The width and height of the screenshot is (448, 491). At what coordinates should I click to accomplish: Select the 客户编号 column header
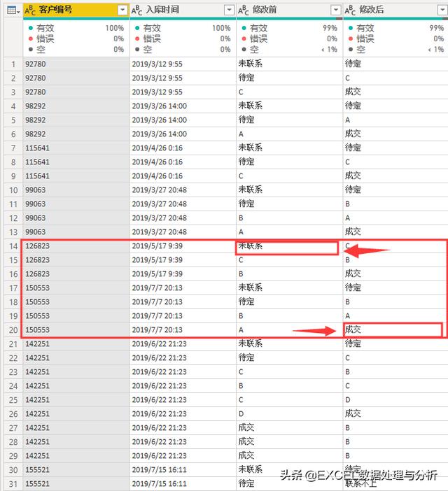click(76, 10)
